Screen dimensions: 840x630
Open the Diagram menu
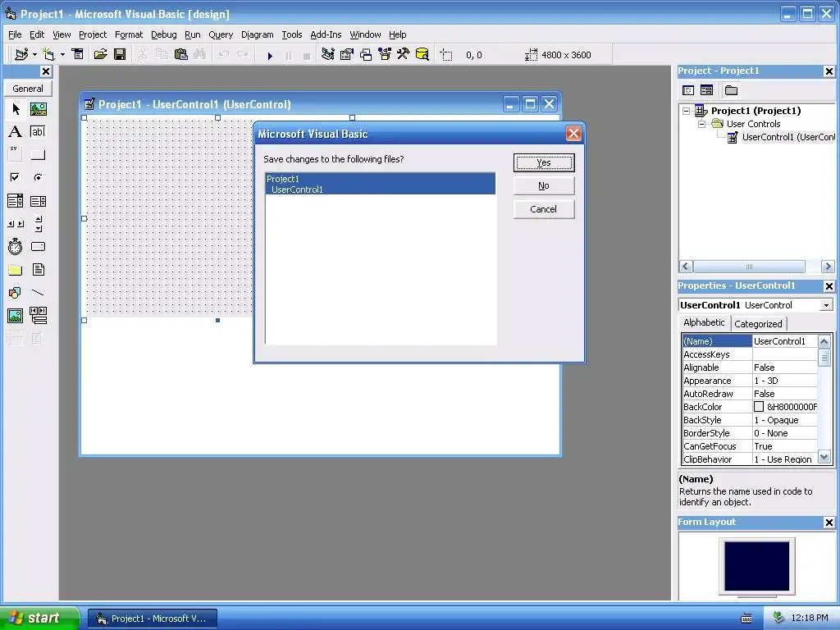(x=257, y=34)
